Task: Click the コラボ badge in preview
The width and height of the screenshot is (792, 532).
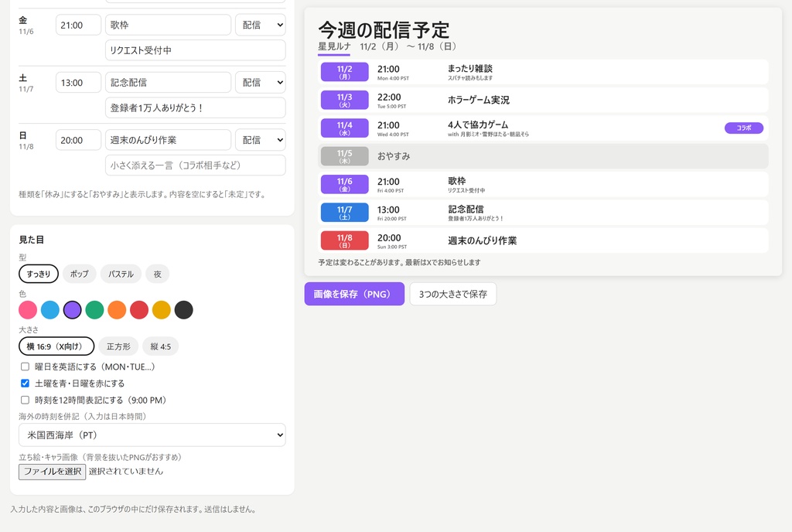Action: click(743, 128)
